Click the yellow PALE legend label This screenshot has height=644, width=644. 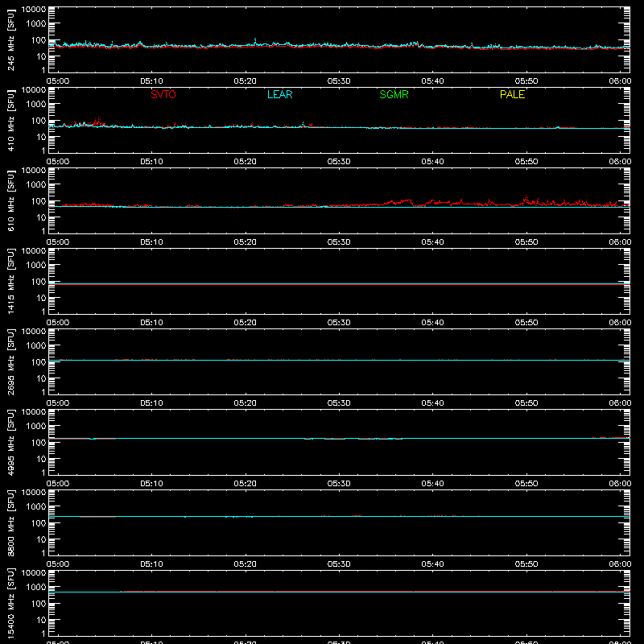pyautogui.click(x=512, y=94)
